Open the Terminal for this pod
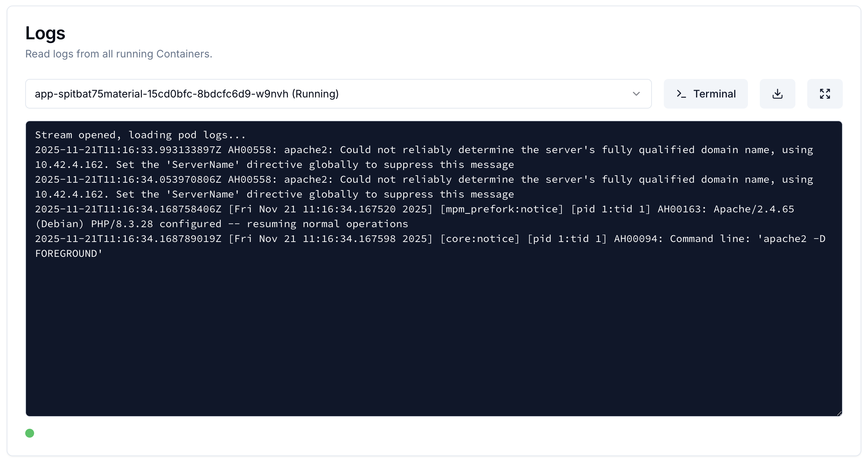The image size is (868, 461). 705,94
